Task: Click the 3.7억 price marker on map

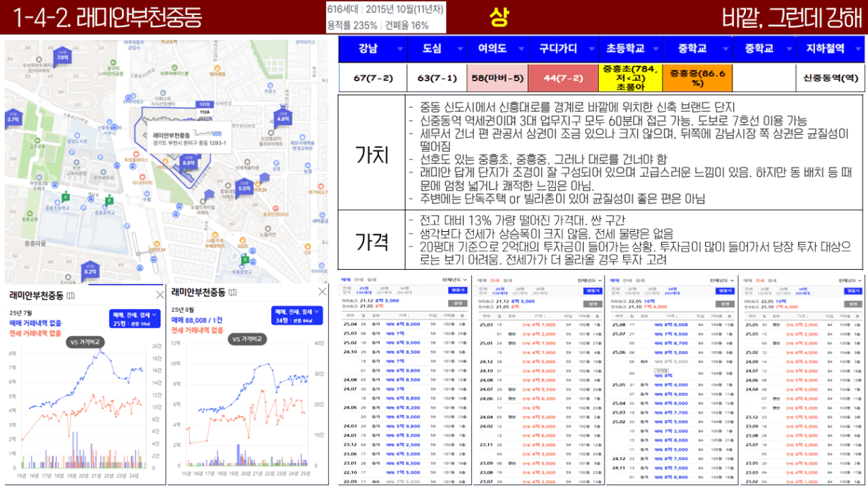Action: pos(13,118)
